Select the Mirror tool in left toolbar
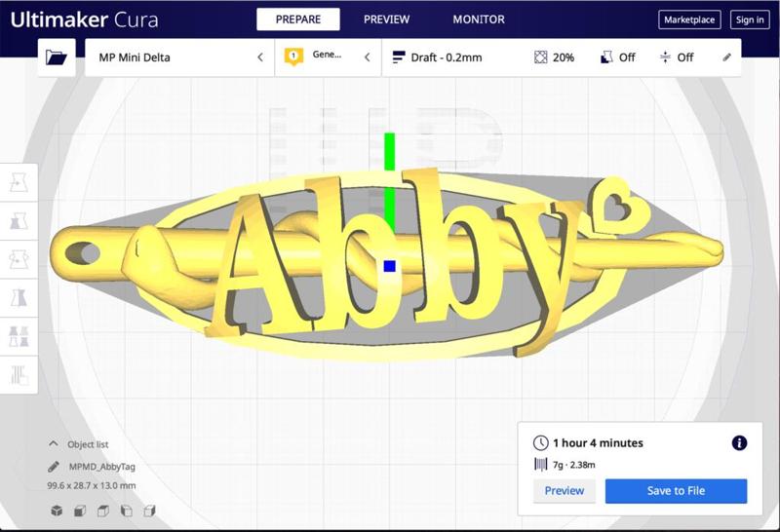The height and width of the screenshot is (532, 780). pyautogui.click(x=19, y=298)
